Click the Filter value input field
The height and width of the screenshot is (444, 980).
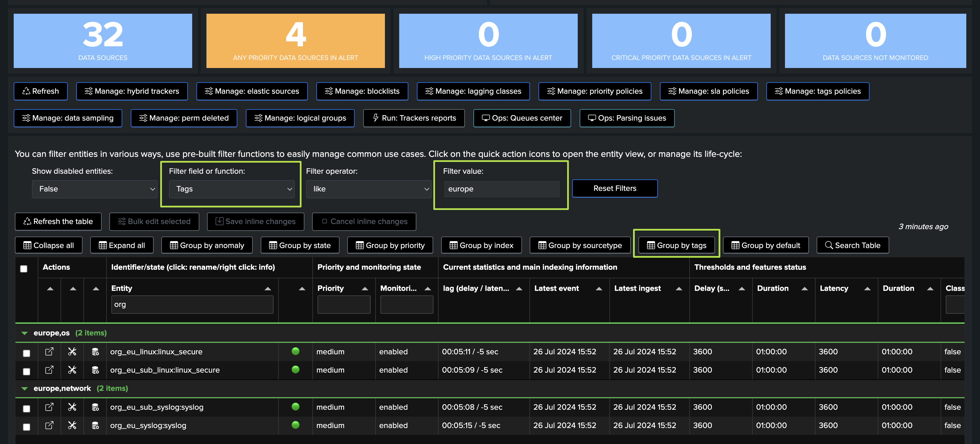pyautogui.click(x=501, y=189)
